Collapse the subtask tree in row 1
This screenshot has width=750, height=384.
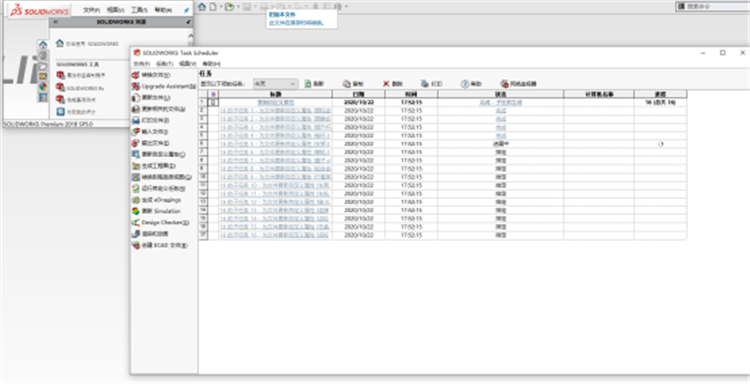(x=214, y=102)
